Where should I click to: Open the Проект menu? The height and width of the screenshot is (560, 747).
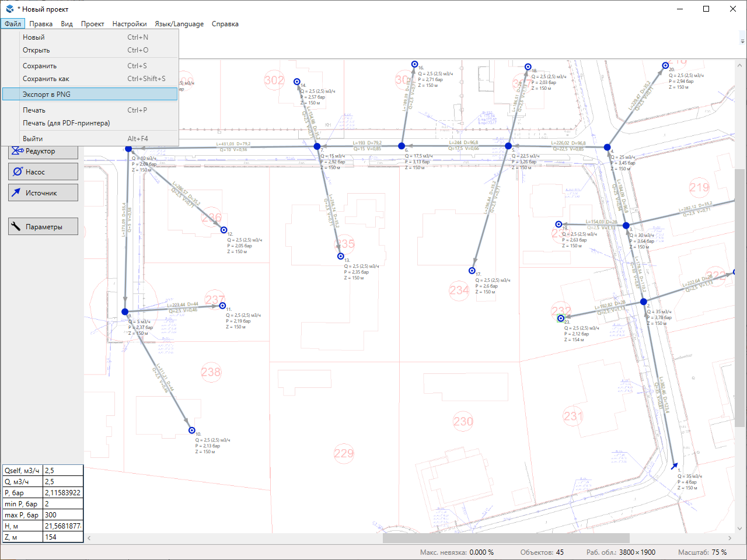tap(92, 24)
